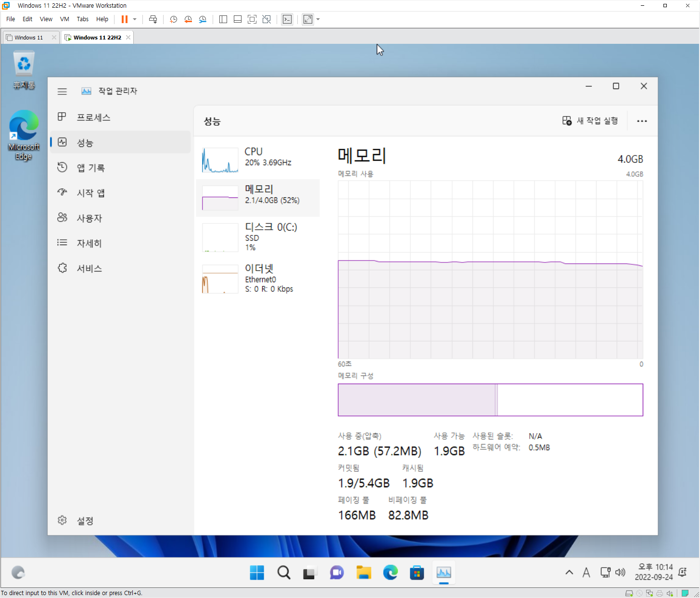This screenshot has width=700, height=598.
Task: Open the Windows Start button
Action: click(257, 572)
